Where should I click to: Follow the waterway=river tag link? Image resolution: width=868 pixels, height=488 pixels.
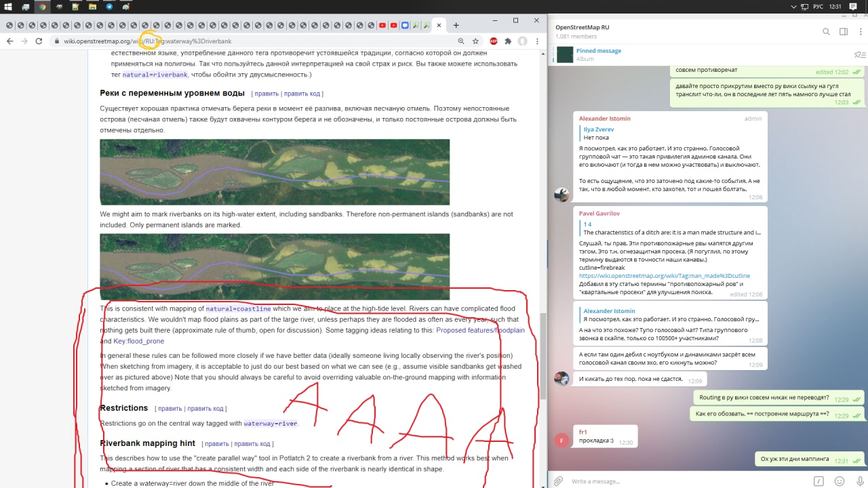[x=271, y=424]
